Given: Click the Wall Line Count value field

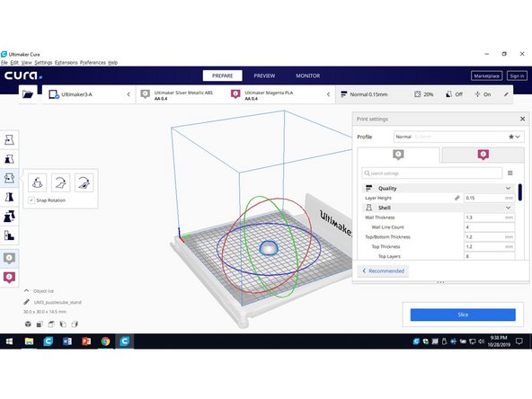Looking at the screenshot, I should point(489,227).
